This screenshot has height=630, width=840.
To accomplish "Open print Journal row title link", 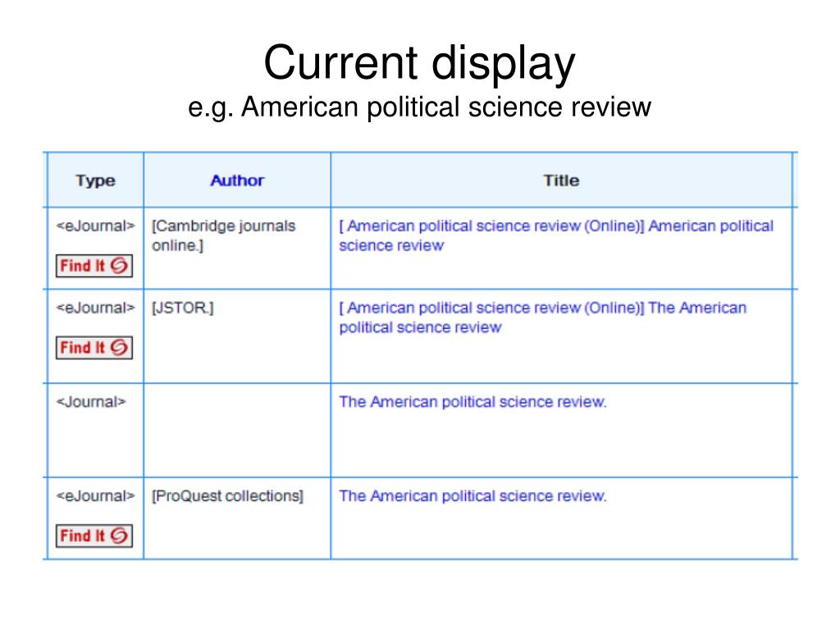I will pos(472,402).
